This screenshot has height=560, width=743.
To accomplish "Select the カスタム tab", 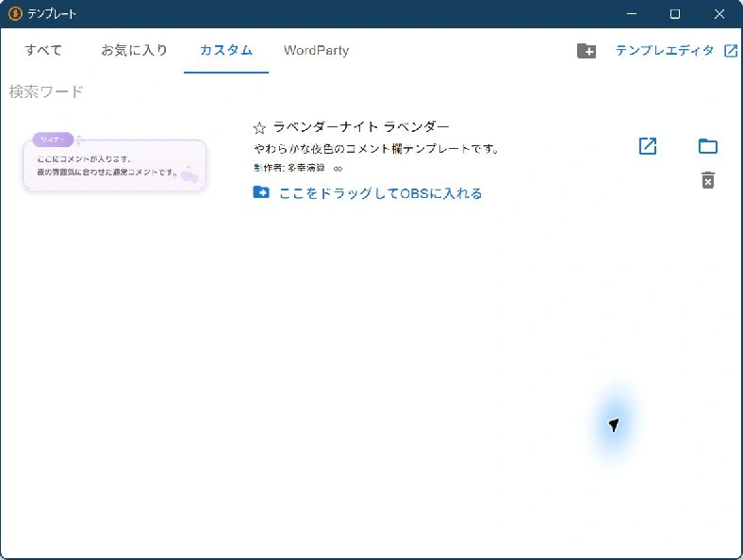I will [226, 50].
